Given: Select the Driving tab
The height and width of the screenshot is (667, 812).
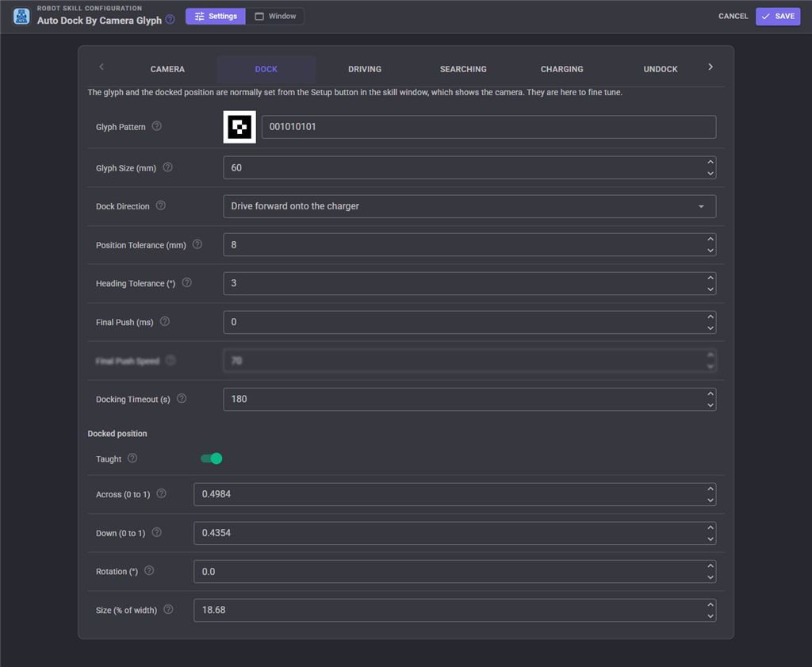Looking at the screenshot, I should click(x=365, y=69).
